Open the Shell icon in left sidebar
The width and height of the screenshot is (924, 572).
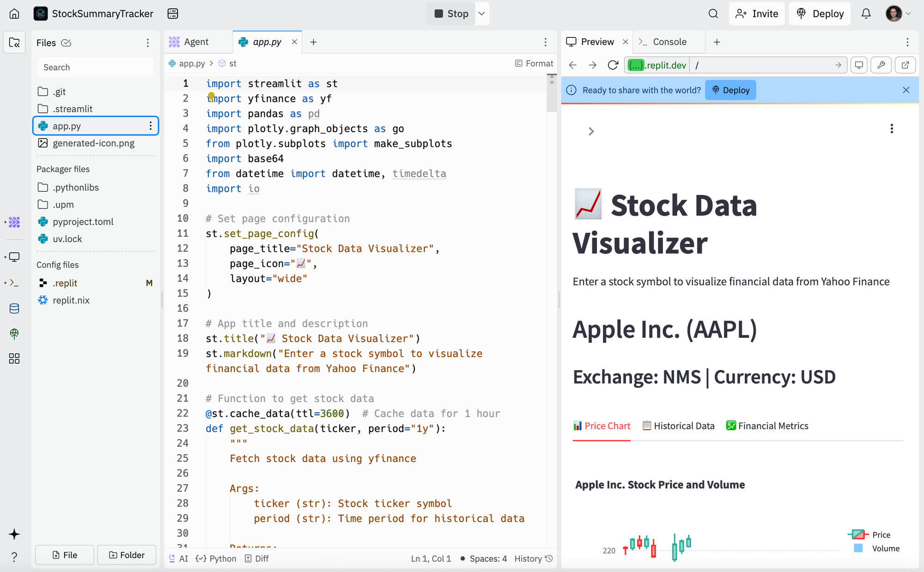pos(14,282)
